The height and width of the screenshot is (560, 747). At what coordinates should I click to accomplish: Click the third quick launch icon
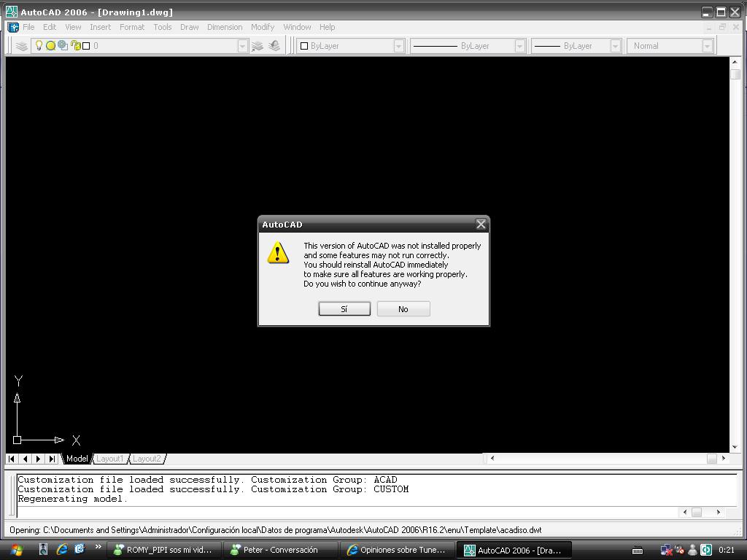click(80, 549)
